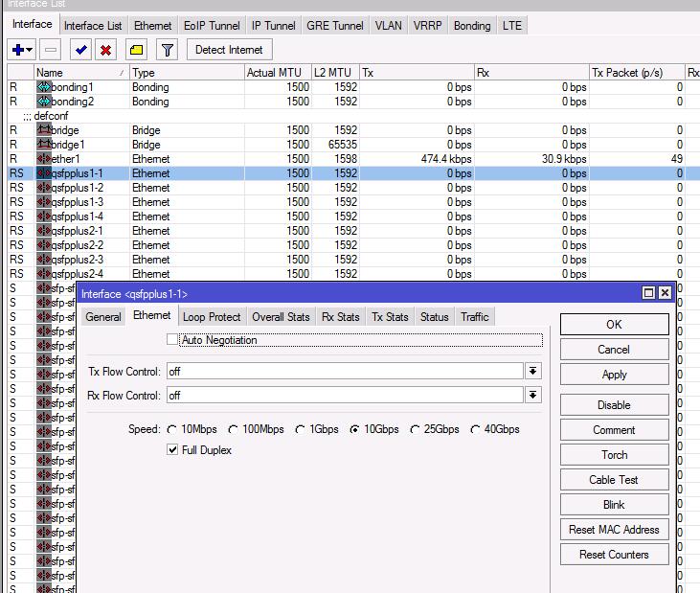Open the Bonding tab

point(472,26)
